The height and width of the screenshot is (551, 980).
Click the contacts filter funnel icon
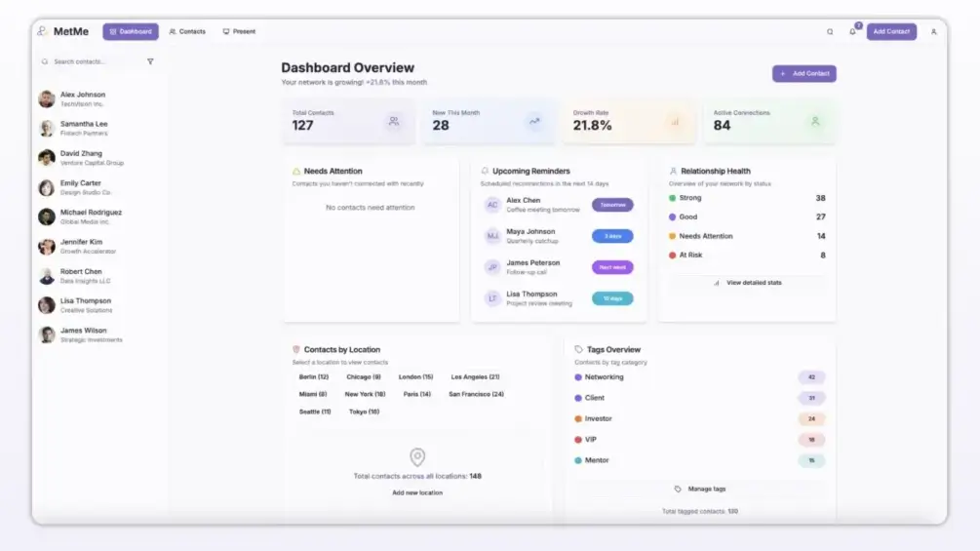click(x=150, y=61)
